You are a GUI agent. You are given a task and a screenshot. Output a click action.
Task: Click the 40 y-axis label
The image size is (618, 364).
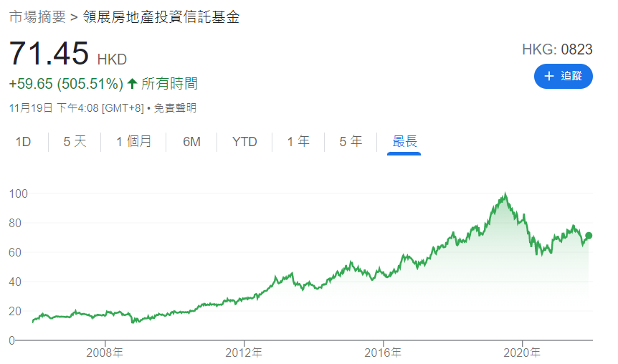tap(15, 282)
